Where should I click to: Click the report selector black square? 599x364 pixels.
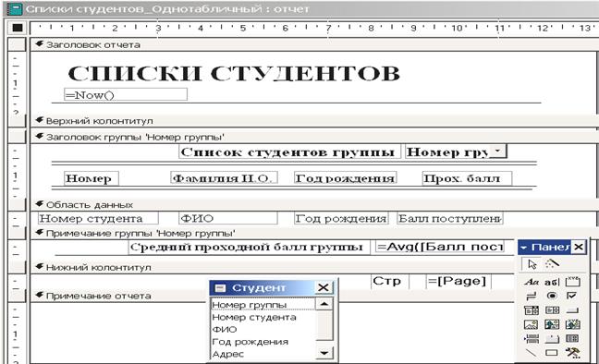pyautogui.click(x=18, y=28)
